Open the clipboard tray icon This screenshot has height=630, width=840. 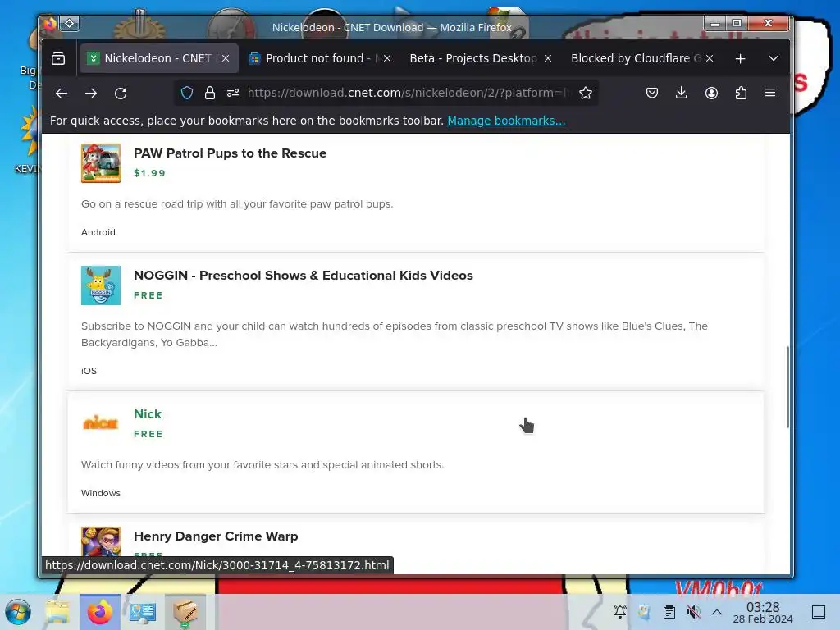click(x=669, y=611)
